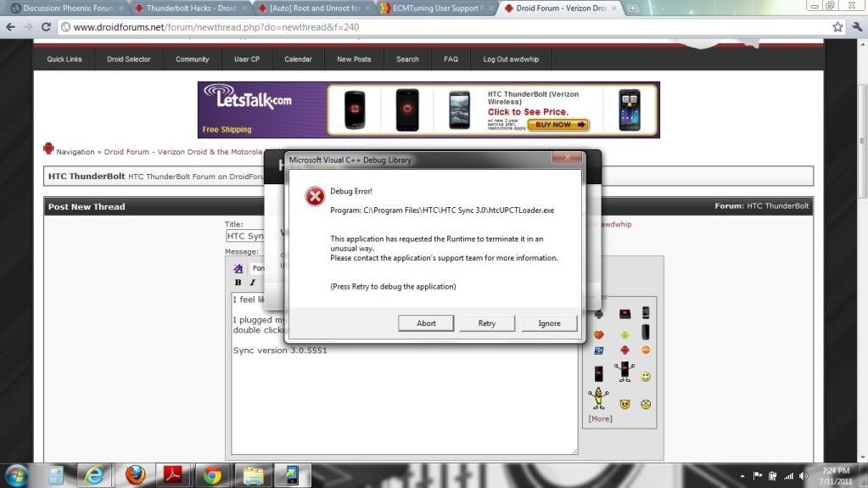
Task: Click the page vertical scrollbar
Action: [x=862, y=141]
